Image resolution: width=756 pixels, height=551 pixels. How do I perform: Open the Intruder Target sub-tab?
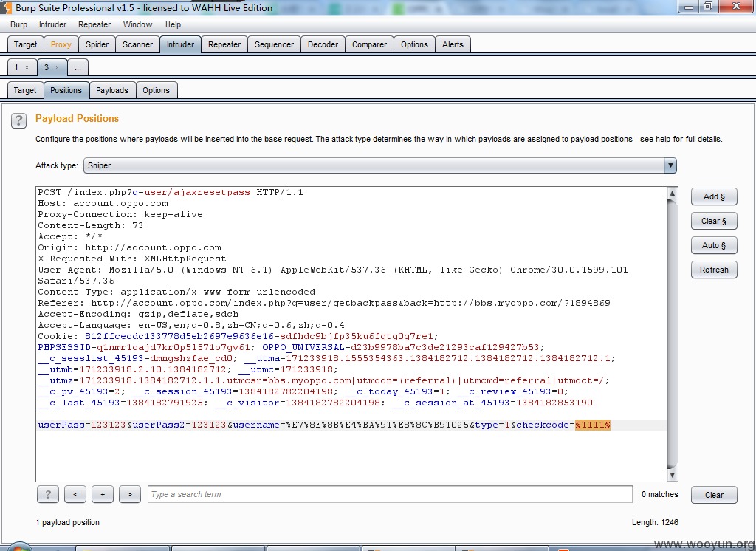pyautogui.click(x=25, y=90)
